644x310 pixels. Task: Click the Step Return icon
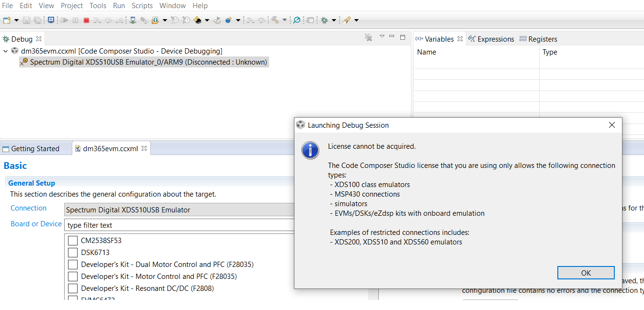[120, 20]
